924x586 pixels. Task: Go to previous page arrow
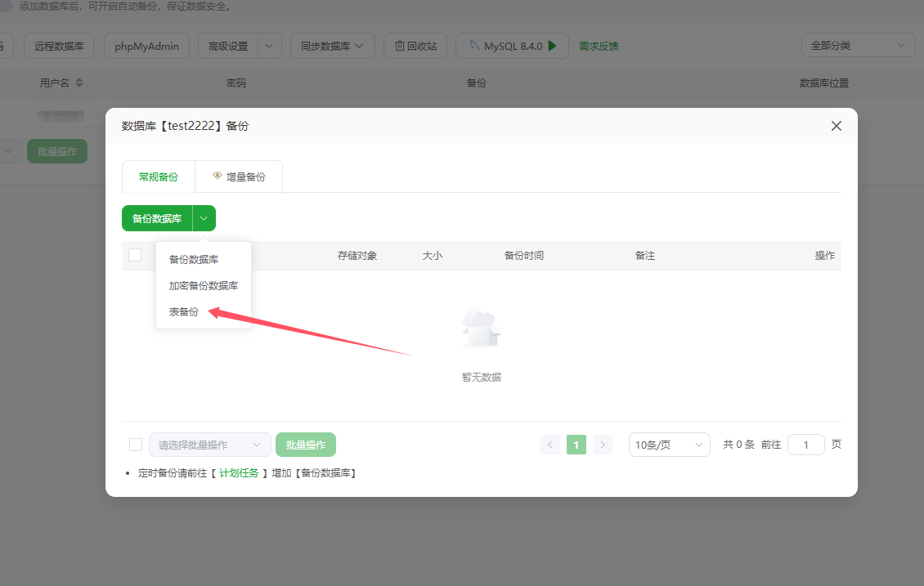click(x=549, y=445)
